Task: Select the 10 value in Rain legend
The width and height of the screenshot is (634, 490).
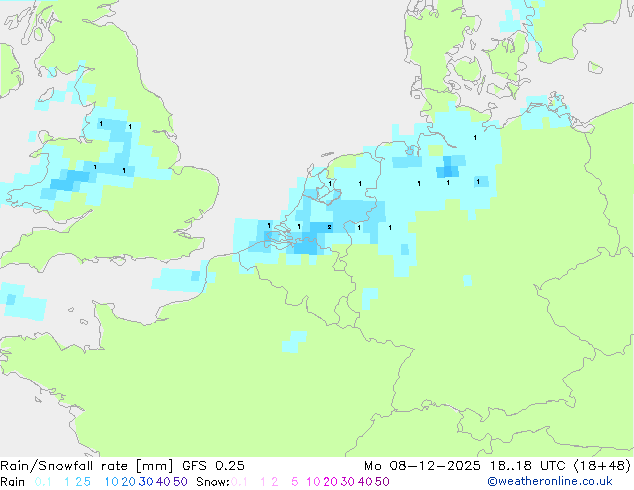Action: pyautogui.click(x=111, y=482)
